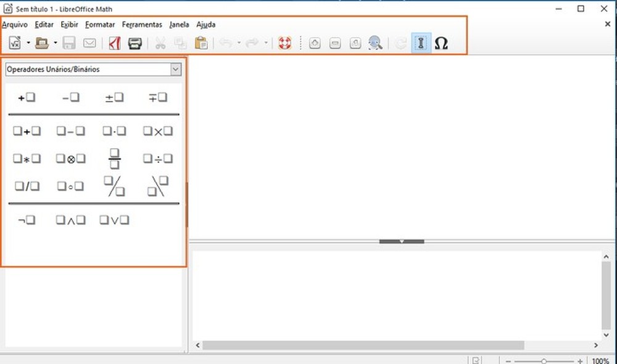Select the circled times (⊗) operator
This screenshot has height=364, width=617.
(x=70, y=159)
